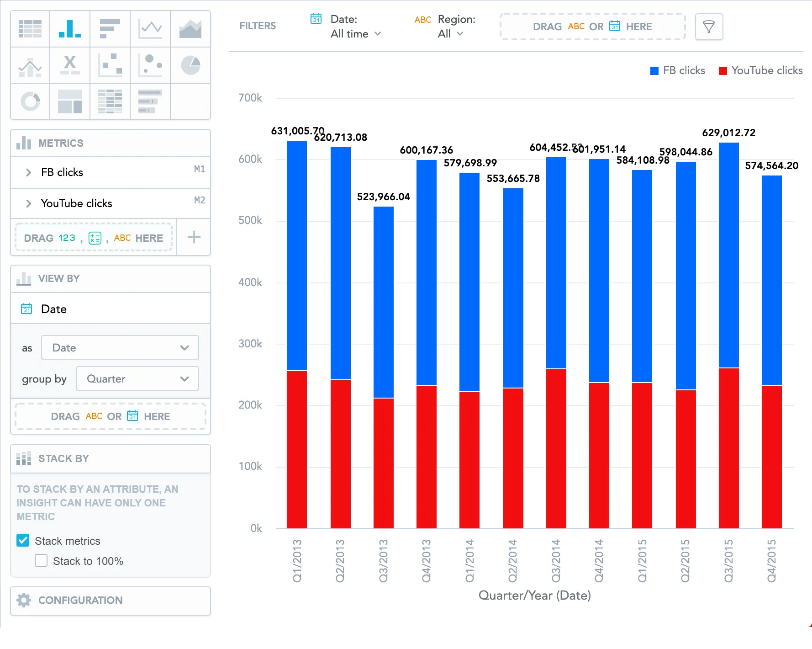Select the headline visualization with the X icon
The width and height of the screenshot is (812, 649).
coord(69,65)
